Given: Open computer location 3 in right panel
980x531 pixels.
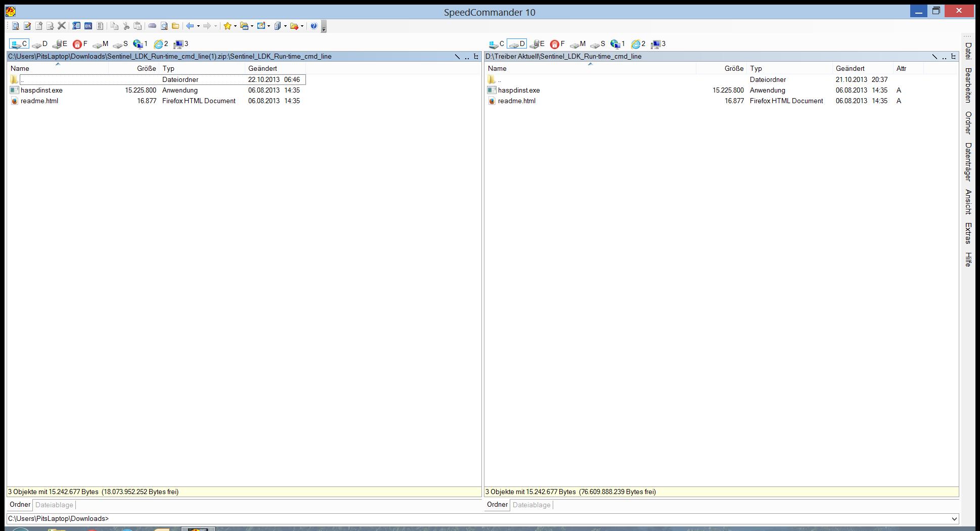Looking at the screenshot, I should tap(658, 44).
